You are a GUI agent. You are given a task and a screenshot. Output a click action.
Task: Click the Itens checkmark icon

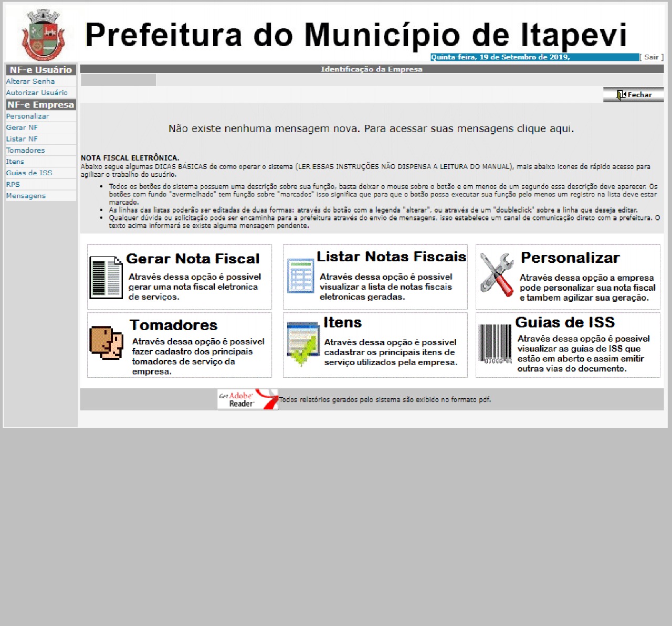(303, 344)
